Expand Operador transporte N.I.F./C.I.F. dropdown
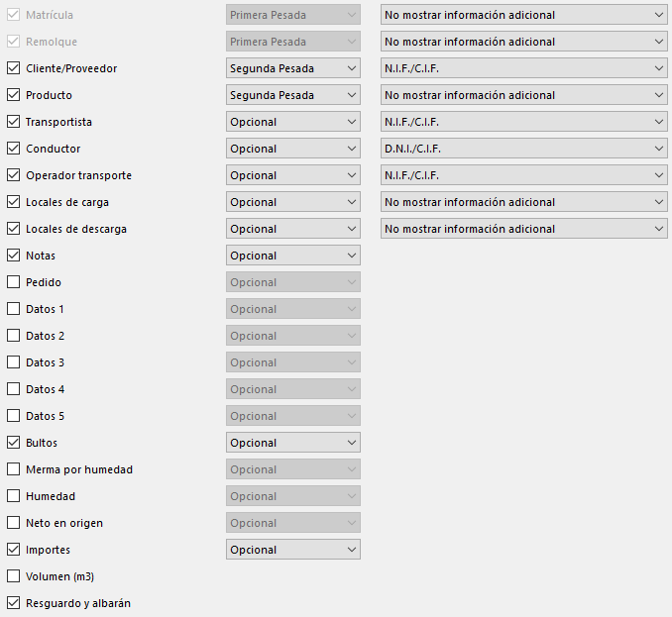This screenshot has width=672, height=617. point(523,175)
